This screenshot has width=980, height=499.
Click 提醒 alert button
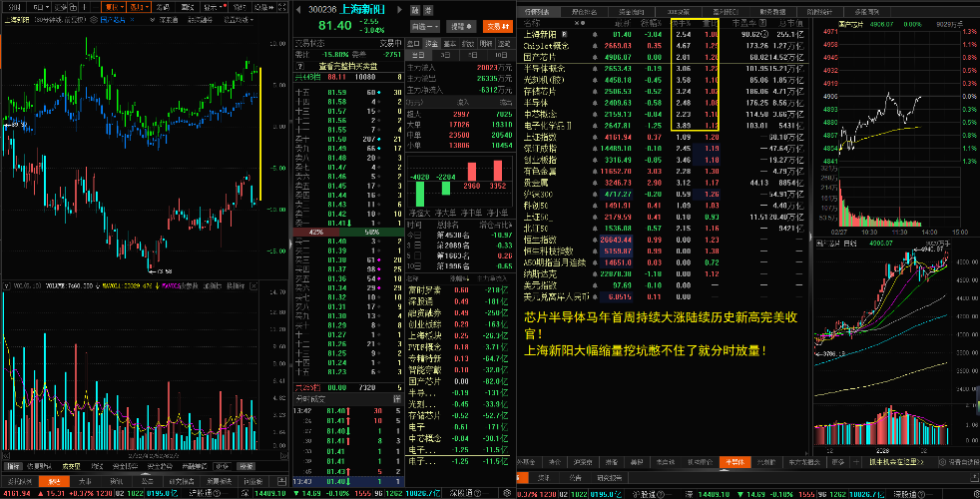click(x=461, y=26)
